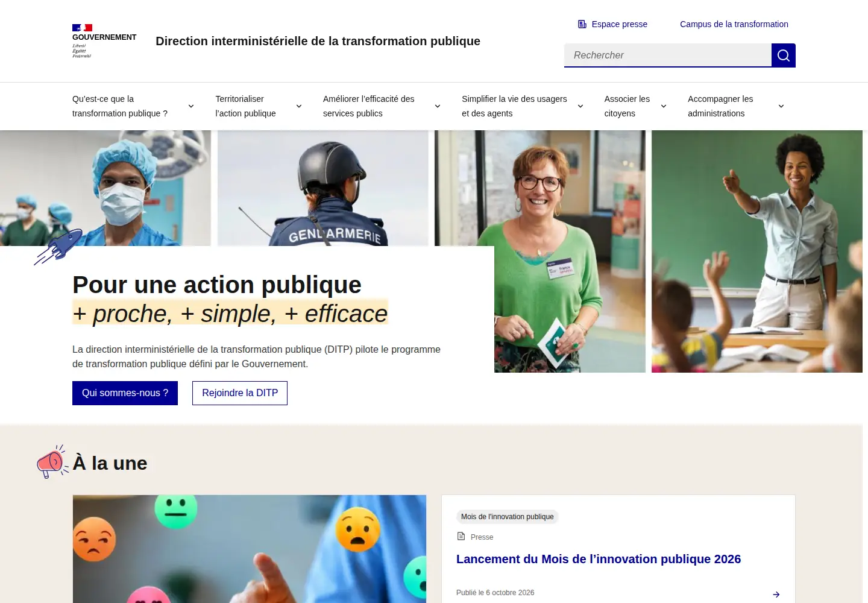Open the "Qu'est-ce que la transformation publique ?" menu

[x=133, y=106]
